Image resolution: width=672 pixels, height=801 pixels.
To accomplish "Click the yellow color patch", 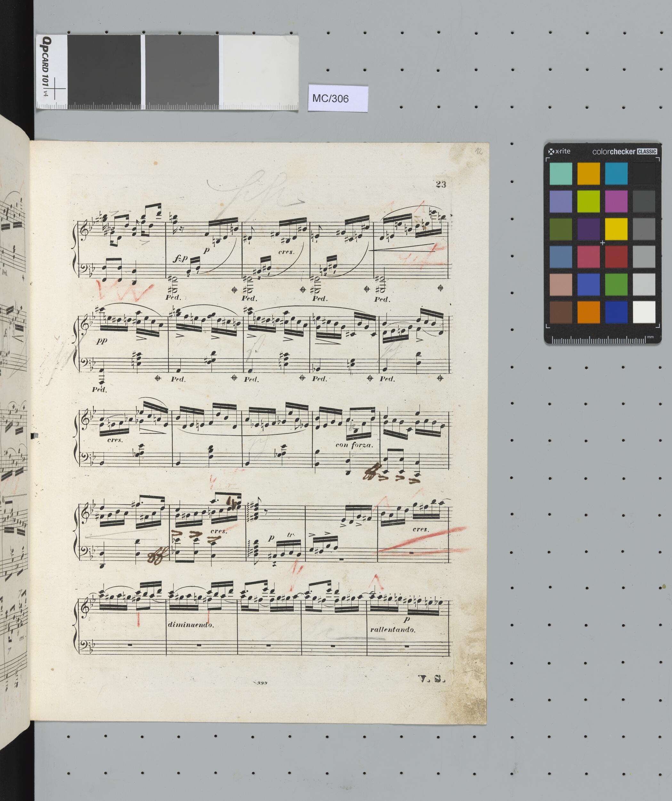I will pos(616,230).
